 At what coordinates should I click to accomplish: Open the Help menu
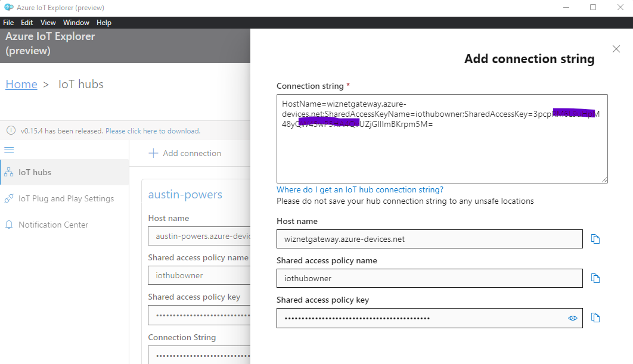click(104, 23)
